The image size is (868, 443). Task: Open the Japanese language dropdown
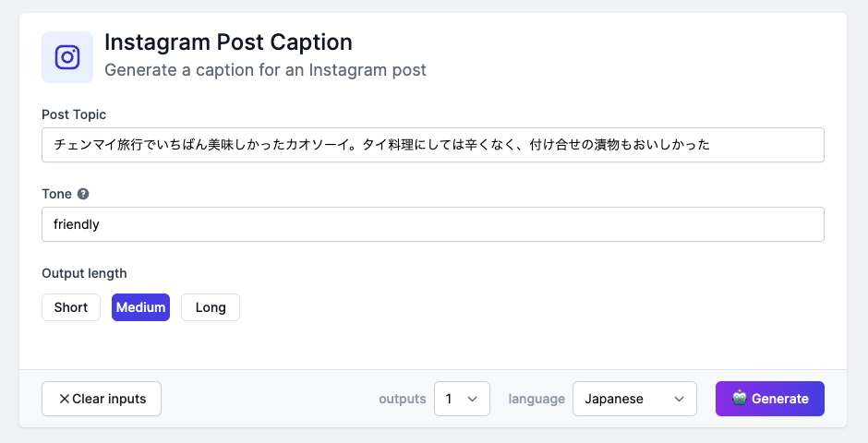coord(633,399)
